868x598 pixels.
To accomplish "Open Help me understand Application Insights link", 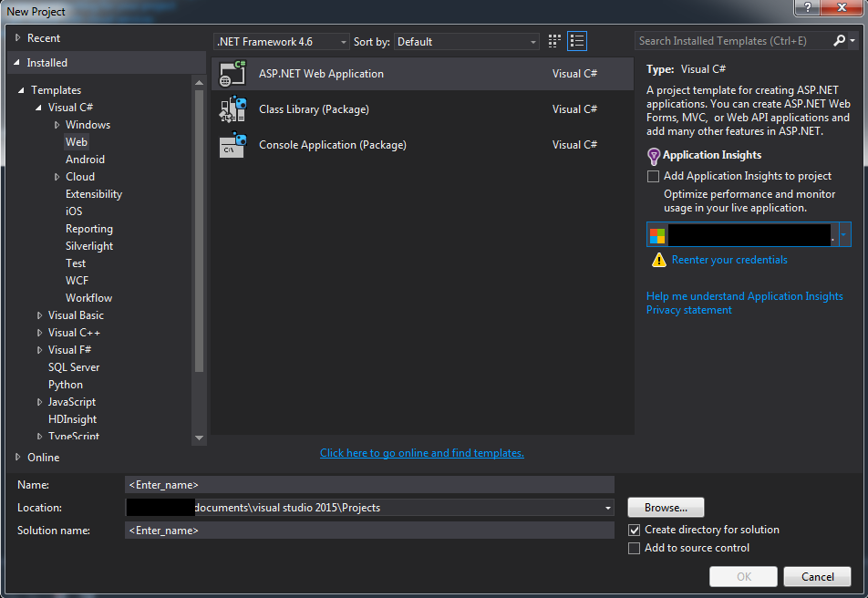I will [x=745, y=296].
